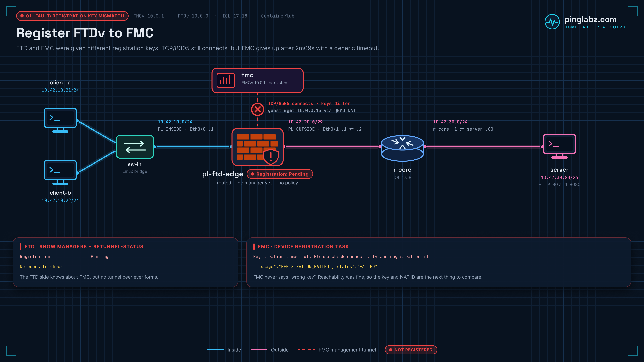Click the pl-ftd-edge firewall icon
This screenshot has height=362, width=644.
pos(258,147)
